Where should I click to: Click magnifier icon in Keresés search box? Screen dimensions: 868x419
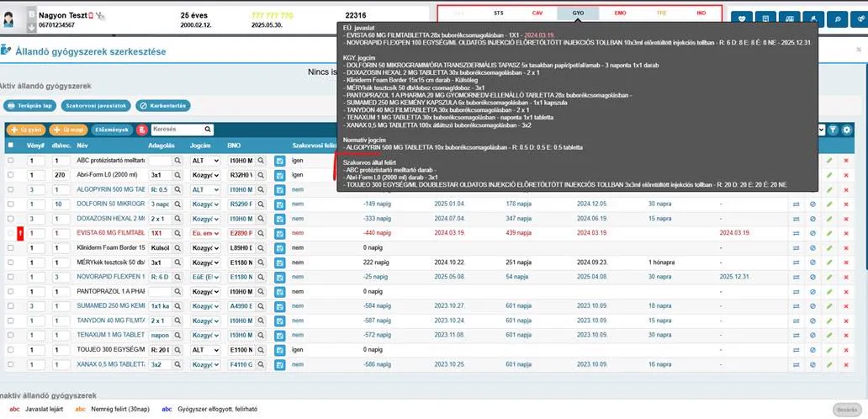[x=208, y=130]
